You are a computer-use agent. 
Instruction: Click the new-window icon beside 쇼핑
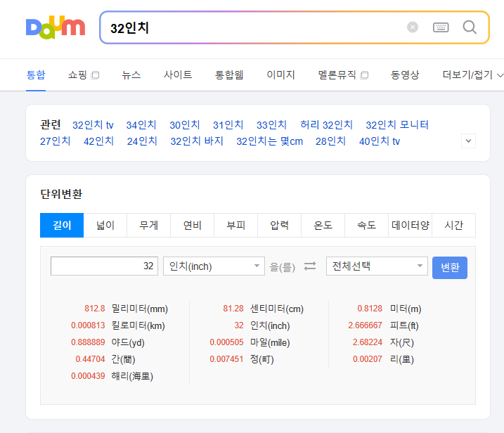coord(95,75)
